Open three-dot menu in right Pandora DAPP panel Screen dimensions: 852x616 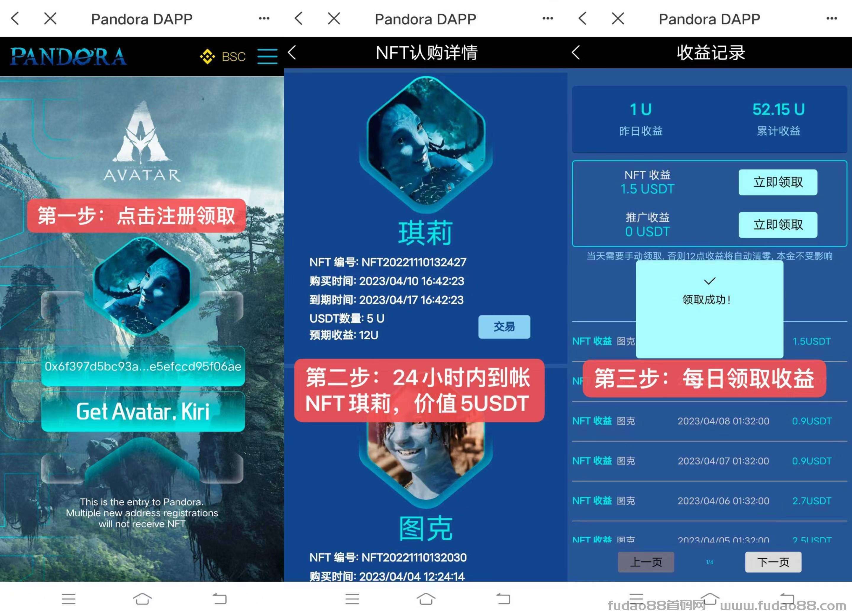[x=831, y=18]
